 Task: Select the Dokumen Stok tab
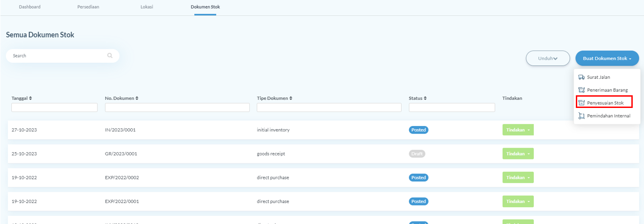(x=205, y=7)
